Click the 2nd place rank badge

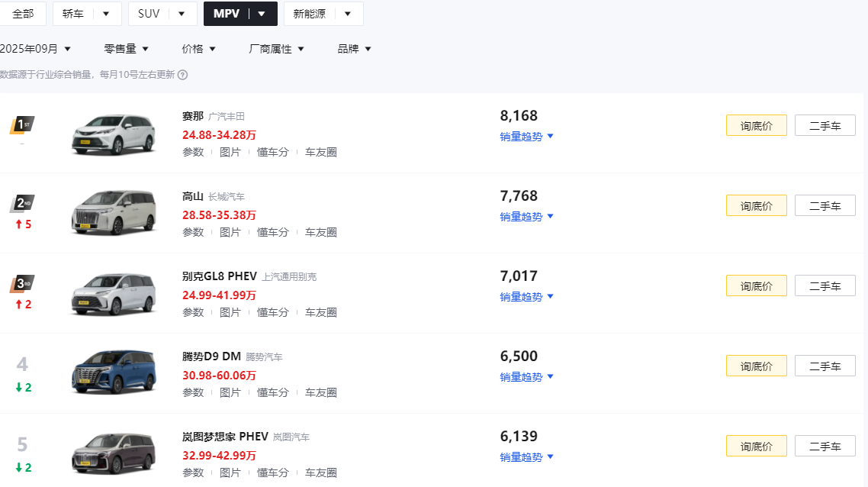click(x=21, y=204)
